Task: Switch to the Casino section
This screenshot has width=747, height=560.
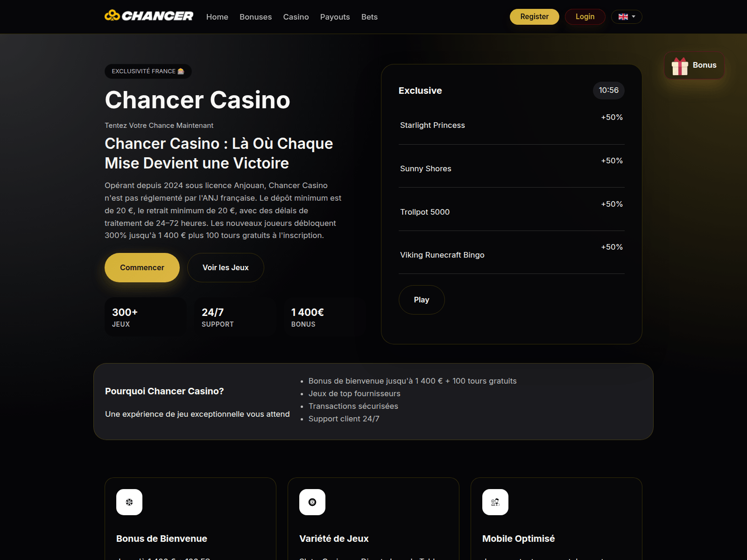Action: [296, 17]
